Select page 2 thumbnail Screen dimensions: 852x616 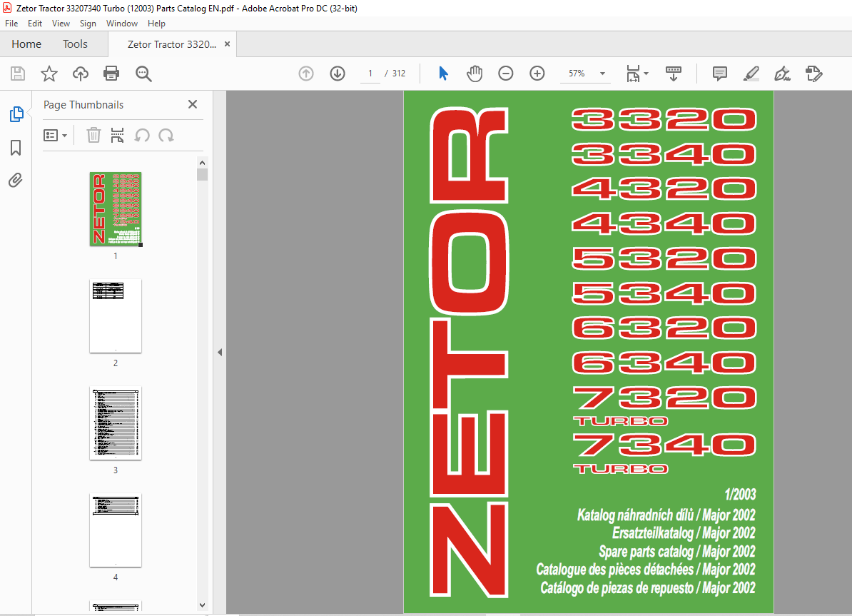click(116, 316)
